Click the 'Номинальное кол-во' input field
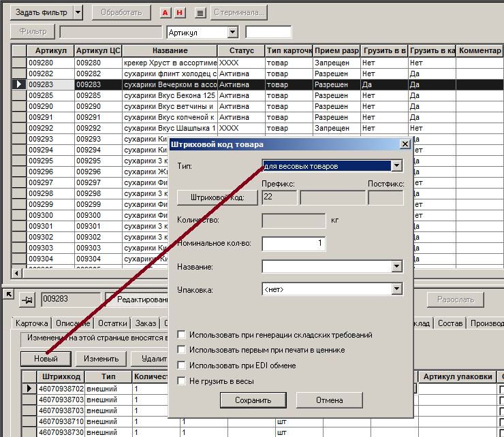This screenshot has height=437, width=504. tap(294, 243)
